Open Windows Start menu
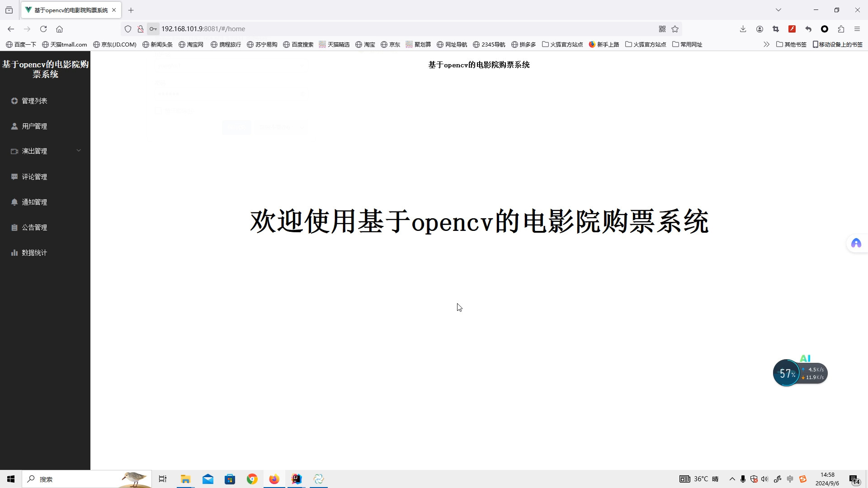868x488 pixels. click(x=11, y=479)
